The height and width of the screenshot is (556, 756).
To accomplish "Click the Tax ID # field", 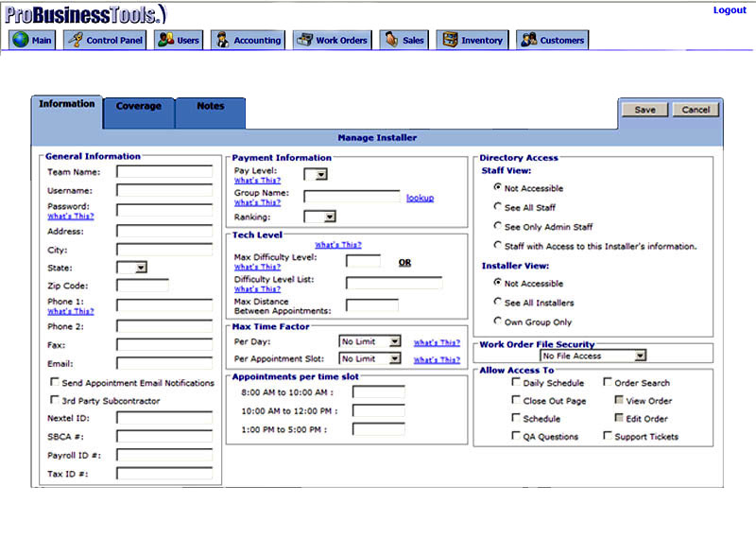I will click(x=164, y=474).
